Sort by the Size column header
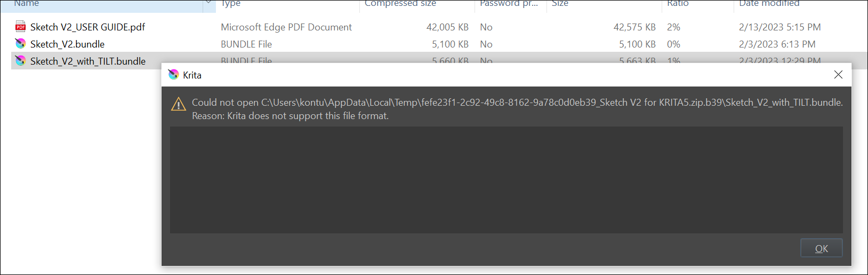 point(560,4)
